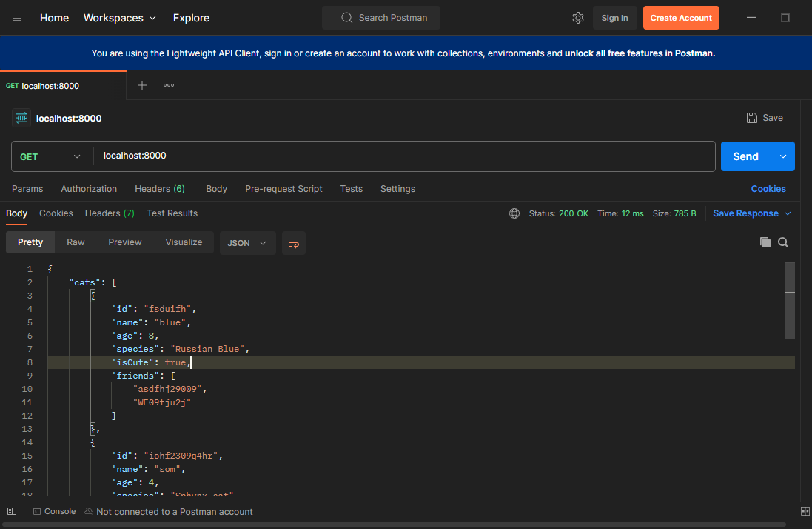
Task: Select the GET localhost:8000 request tab
Action: click(x=63, y=86)
